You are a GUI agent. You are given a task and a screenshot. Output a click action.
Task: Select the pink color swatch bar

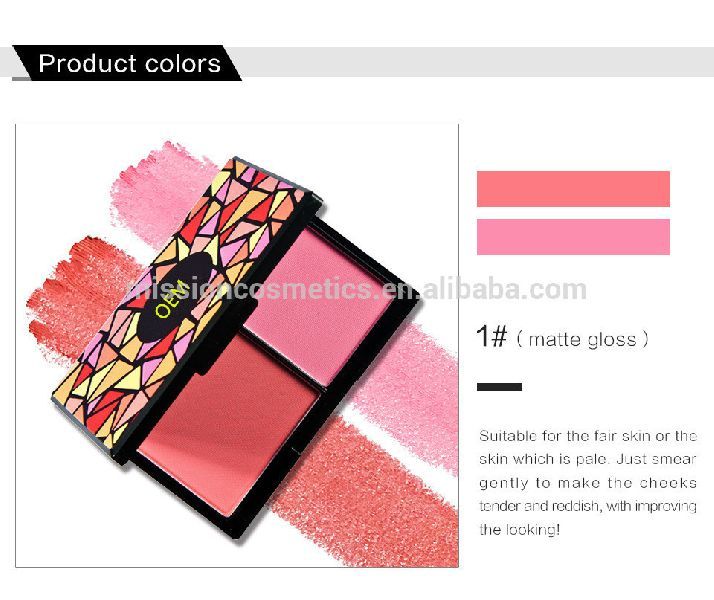[573, 237]
